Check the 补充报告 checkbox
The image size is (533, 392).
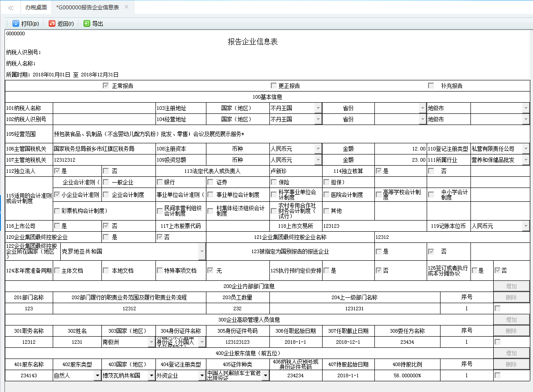click(x=431, y=85)
